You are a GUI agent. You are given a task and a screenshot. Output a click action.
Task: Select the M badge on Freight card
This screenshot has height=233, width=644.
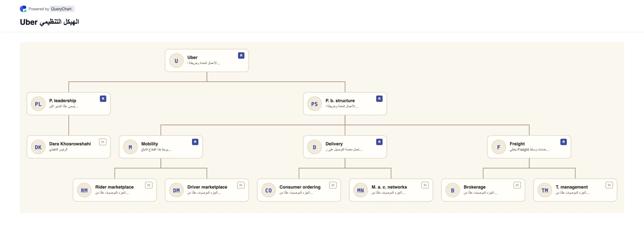564,142
